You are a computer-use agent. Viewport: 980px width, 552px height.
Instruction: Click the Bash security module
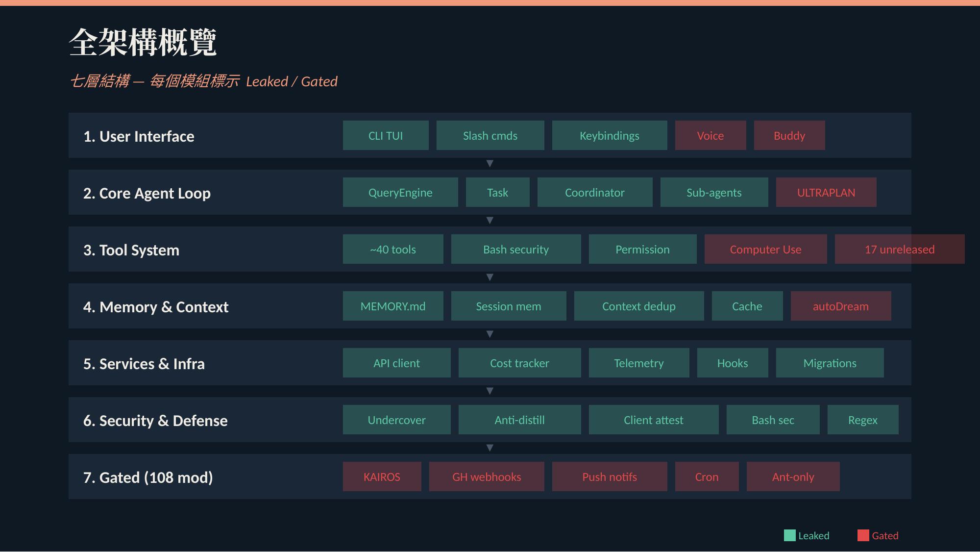tap(516, 249)
